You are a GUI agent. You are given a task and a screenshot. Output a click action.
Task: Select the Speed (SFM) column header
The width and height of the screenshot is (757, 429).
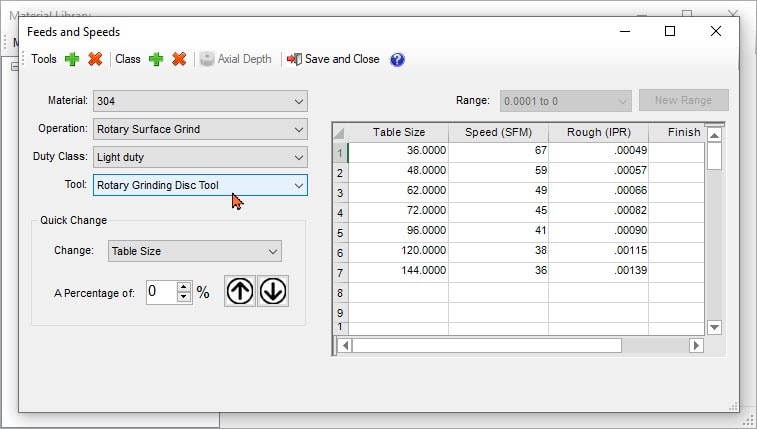498,132
